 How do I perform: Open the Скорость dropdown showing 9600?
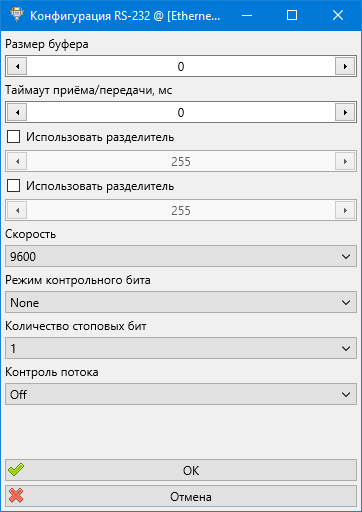(181, 256)
